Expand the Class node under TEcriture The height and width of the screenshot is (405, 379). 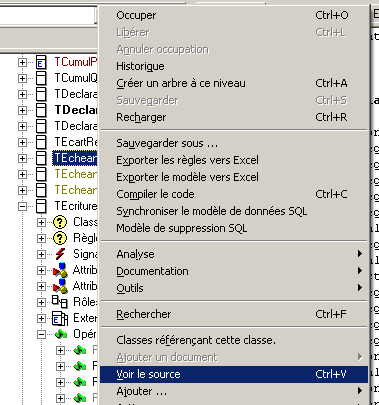41,222
